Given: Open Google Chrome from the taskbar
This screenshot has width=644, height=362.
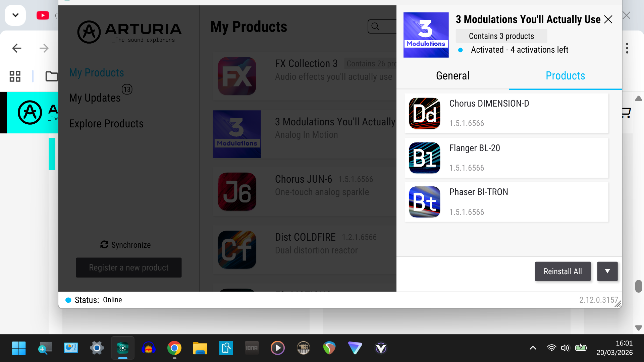Looking at the screenshot, I should click(x=174, y=348).
